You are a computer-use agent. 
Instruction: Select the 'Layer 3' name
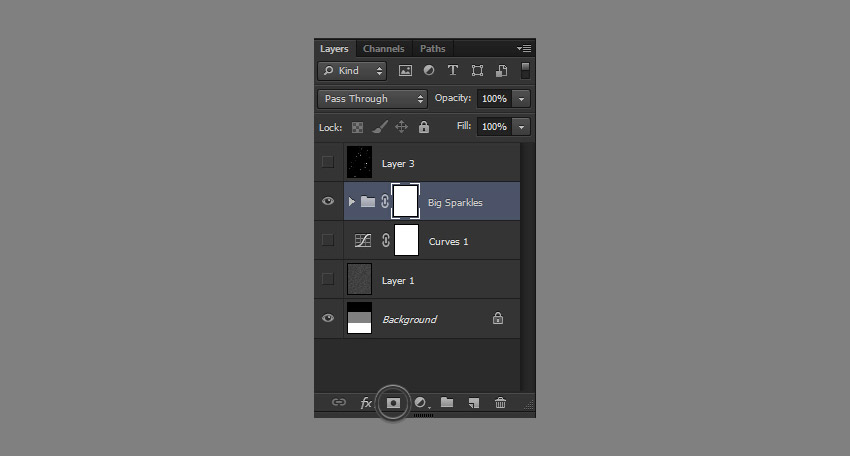pos(398,164)
